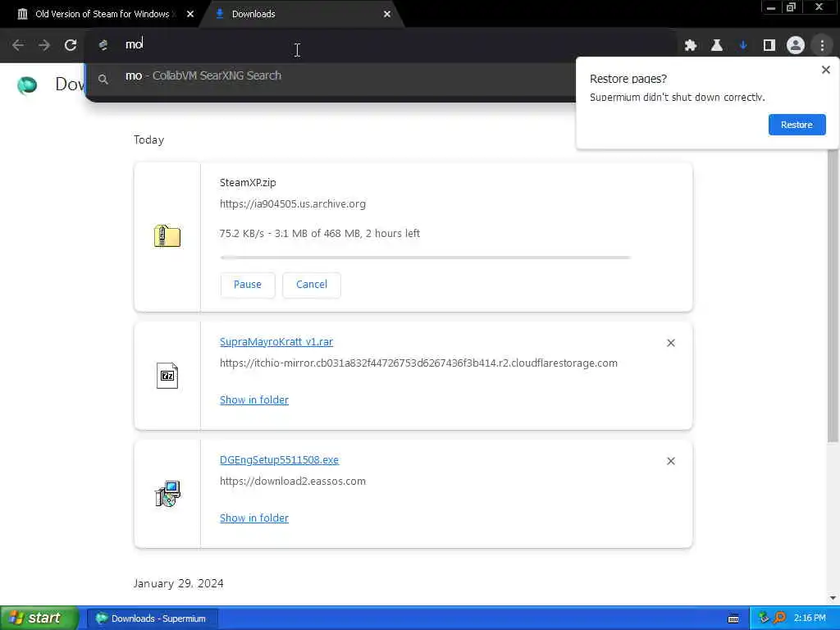
Task: Close the Downloads tab
Action: point(387,15)
